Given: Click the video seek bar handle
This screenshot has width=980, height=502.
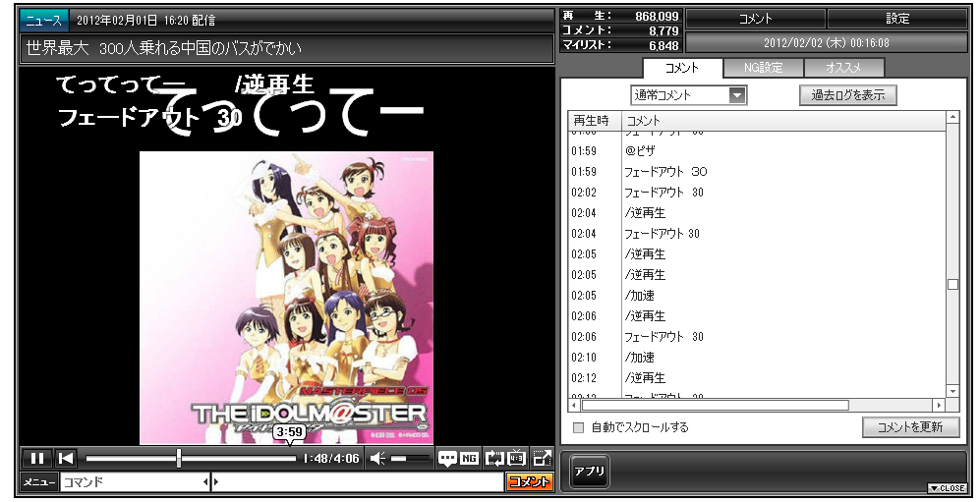Looking at the screenshot, I should tap(179, 458).
